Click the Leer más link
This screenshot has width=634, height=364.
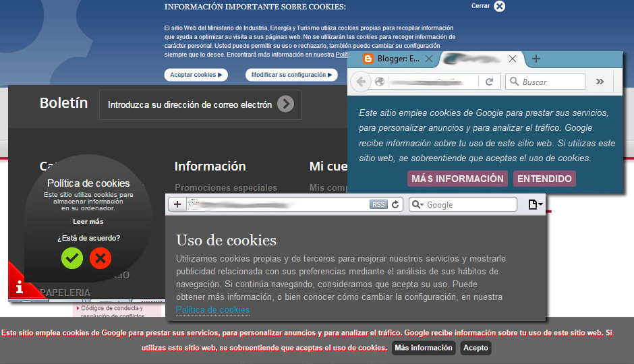(x=88, y=221)
